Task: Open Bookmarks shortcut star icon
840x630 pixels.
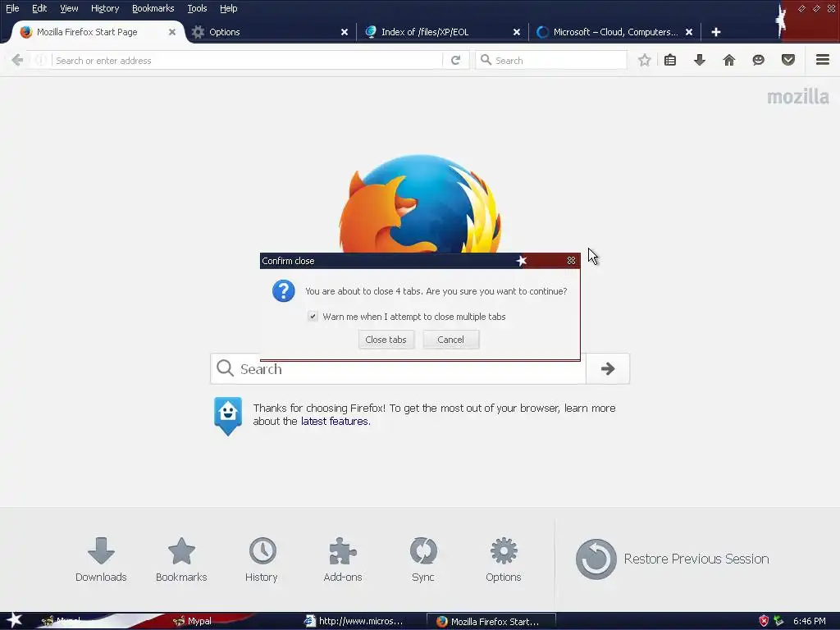Action: [181, 559]
